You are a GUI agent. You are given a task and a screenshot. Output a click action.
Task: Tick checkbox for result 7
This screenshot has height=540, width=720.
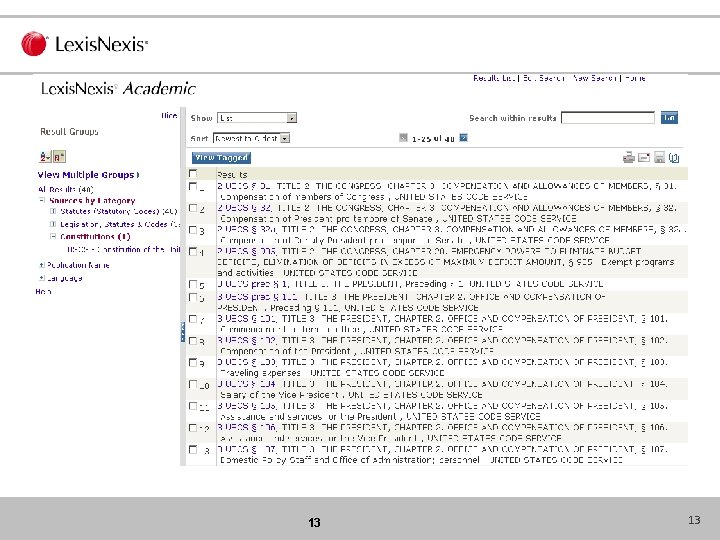click(x=193, y=319)
